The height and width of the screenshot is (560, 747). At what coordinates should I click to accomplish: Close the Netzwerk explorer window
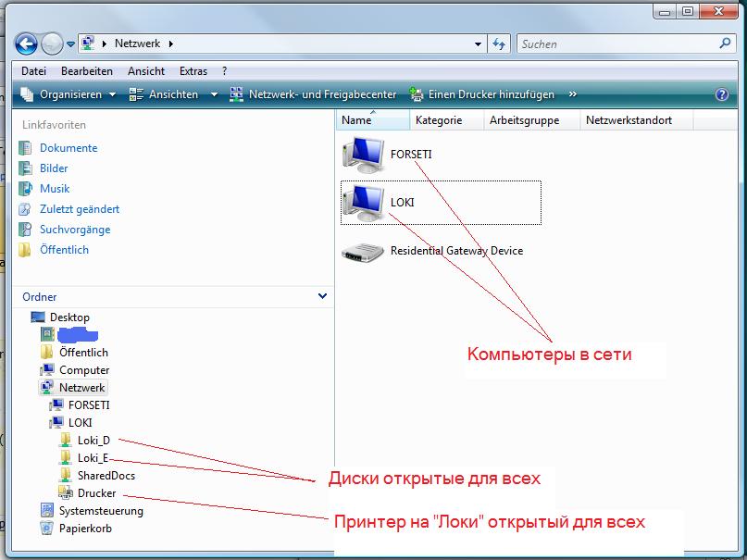[x=719, y=11]
